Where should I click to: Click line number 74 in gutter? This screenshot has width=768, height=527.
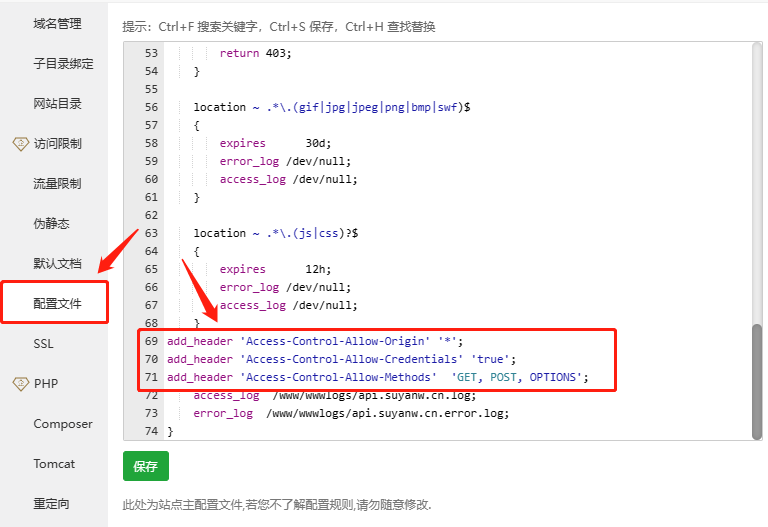click(x=151, y=431)
